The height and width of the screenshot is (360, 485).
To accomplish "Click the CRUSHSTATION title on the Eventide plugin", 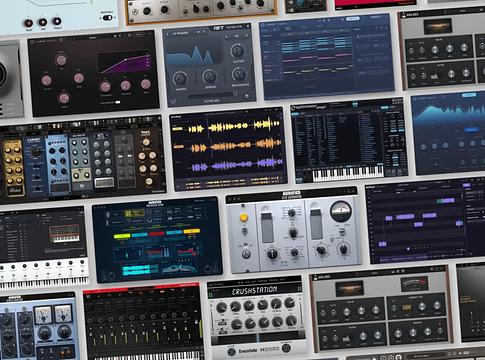I will click(255, 290).
